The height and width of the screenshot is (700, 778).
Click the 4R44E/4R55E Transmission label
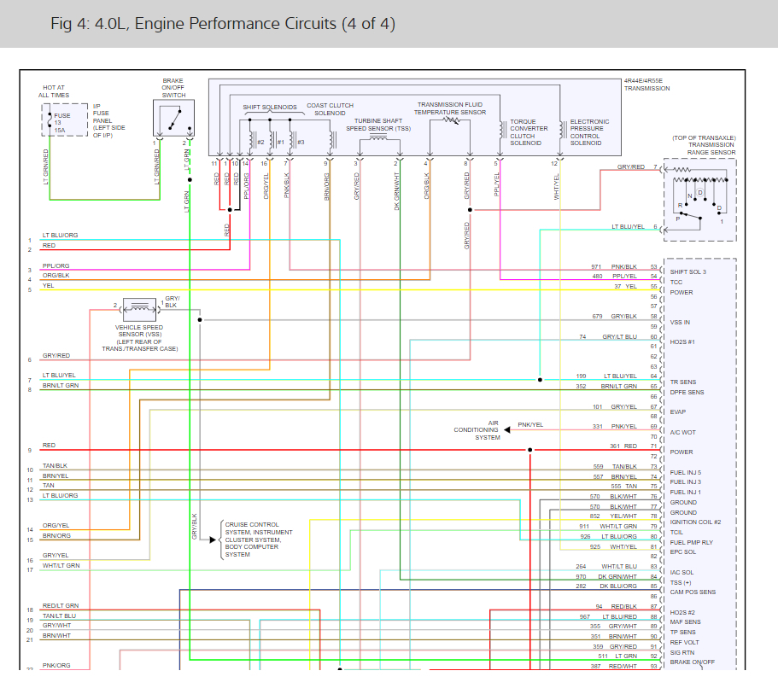pyautogui.click(x=646, y=85)
